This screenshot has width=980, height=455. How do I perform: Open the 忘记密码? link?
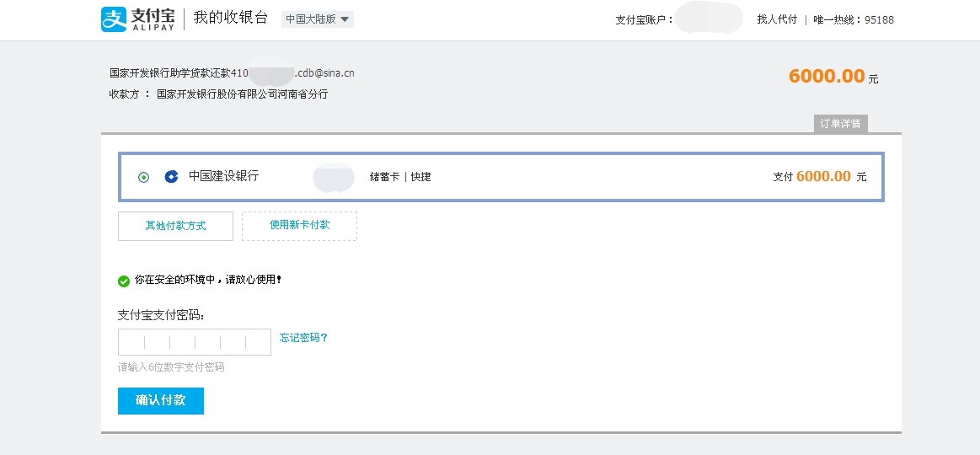[x=303, y=338]
